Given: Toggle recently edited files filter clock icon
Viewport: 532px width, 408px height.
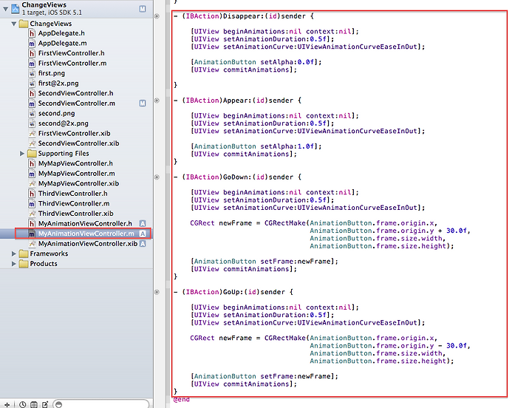Looking at the screenshot, I should (22, 404).
